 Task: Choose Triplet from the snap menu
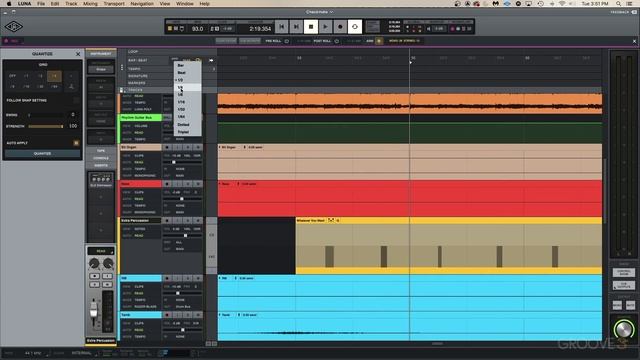click(187, 132)
